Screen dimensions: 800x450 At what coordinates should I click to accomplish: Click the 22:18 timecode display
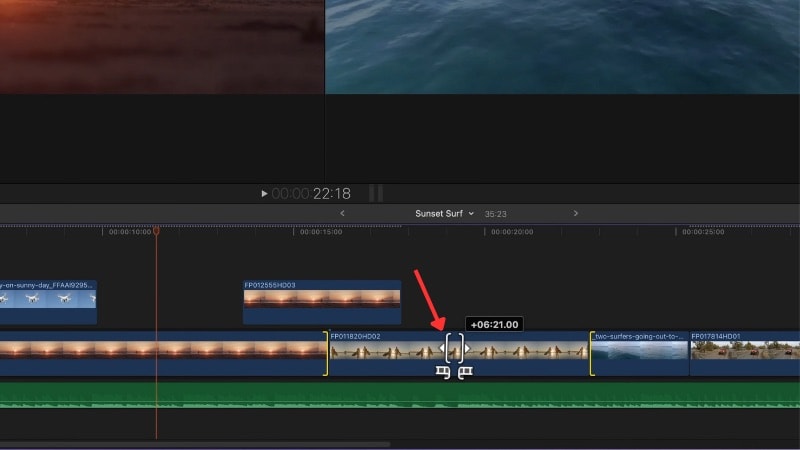[x=311, y=193]
